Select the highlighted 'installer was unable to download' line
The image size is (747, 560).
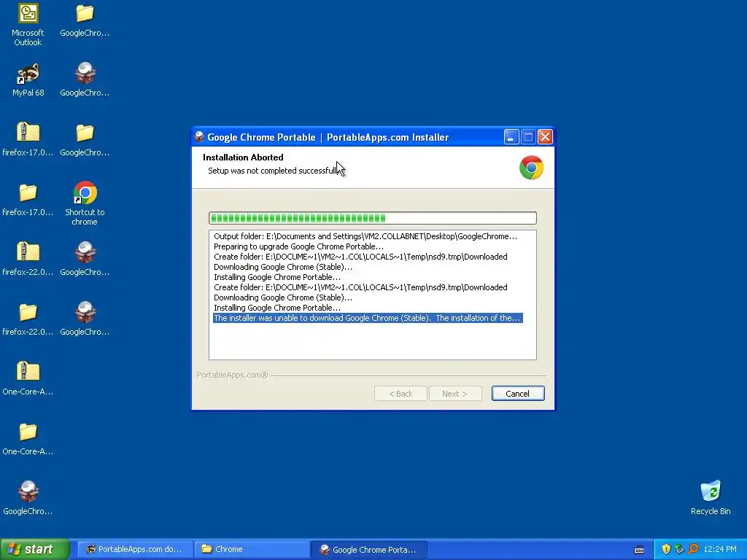(368, 318)
